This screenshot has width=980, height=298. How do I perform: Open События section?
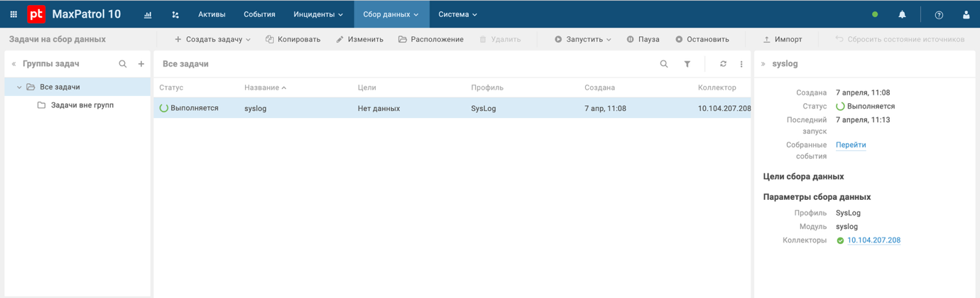[x=259, y=14]
